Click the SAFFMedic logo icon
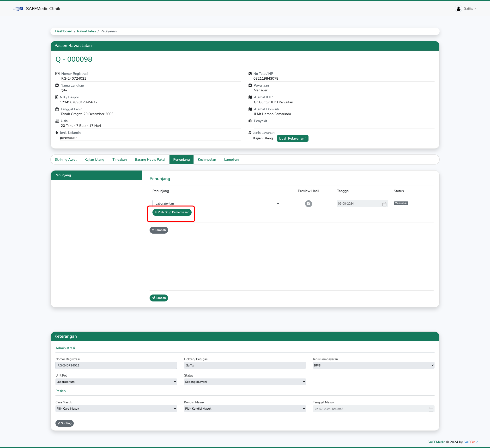This screenshot has height=448, width=490. point(18,8)
